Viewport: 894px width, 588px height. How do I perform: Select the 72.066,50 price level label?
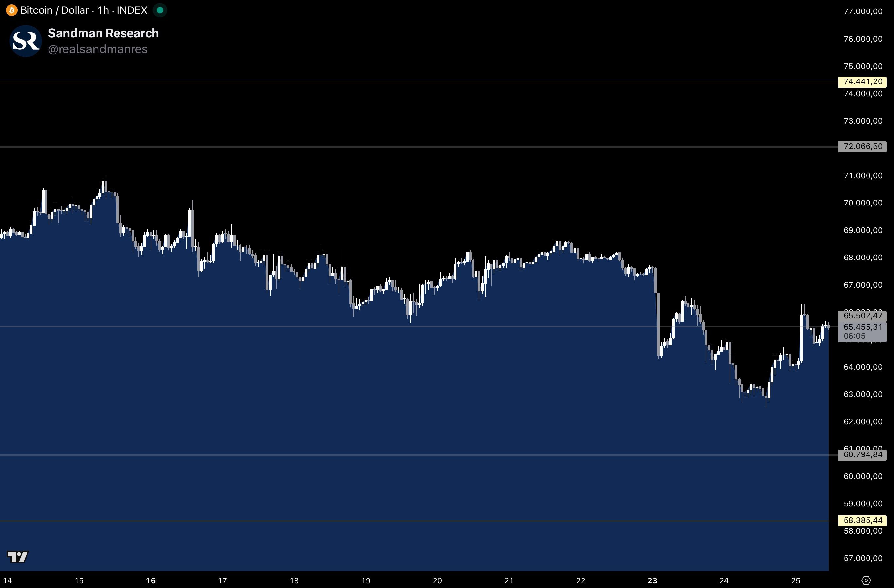pos(863,147)
